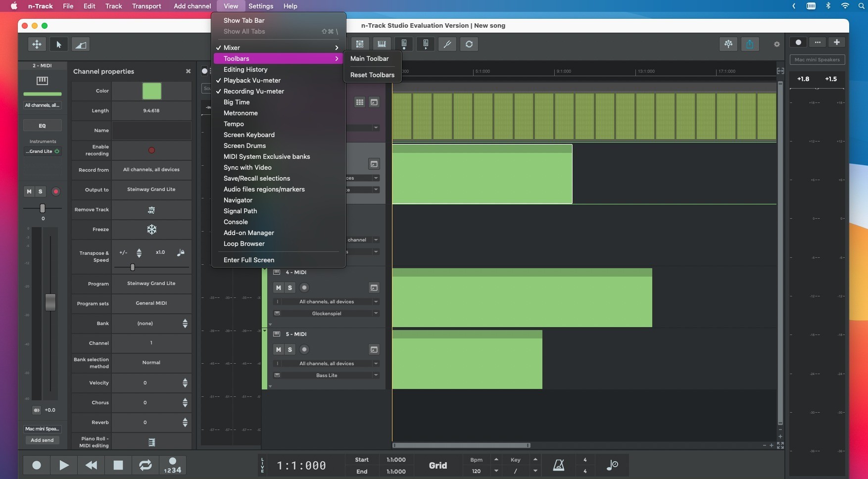868x479 pixels.
Task: Expand the Mixer submenu
Action: pos(278,48)
